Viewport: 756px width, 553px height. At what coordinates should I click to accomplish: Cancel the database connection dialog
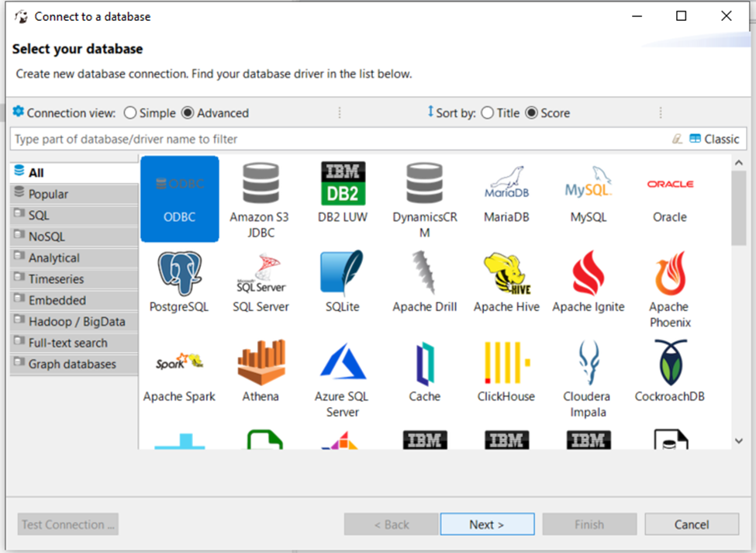tap(692, 524)
